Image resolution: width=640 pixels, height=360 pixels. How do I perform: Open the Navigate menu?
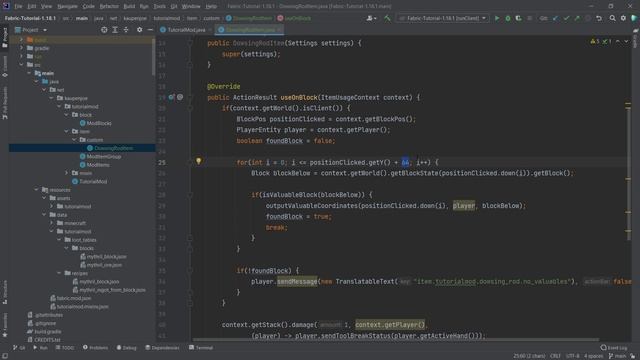[x=67, y=6]
